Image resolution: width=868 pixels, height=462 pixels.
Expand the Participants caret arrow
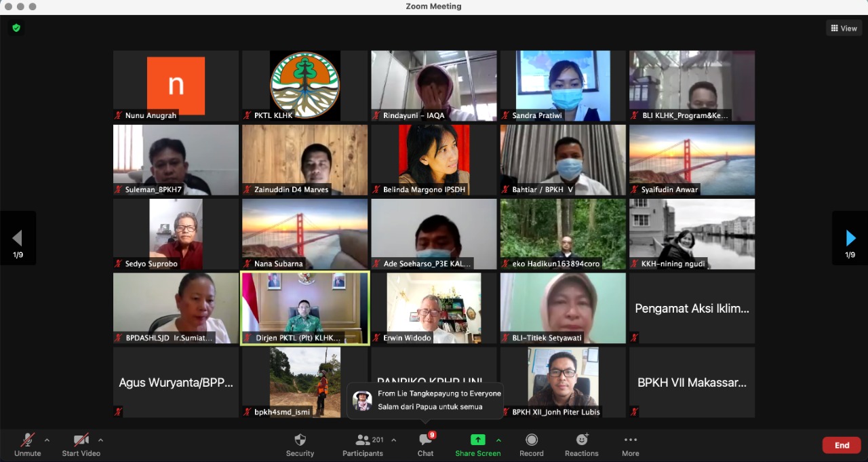tap(393, 440)
